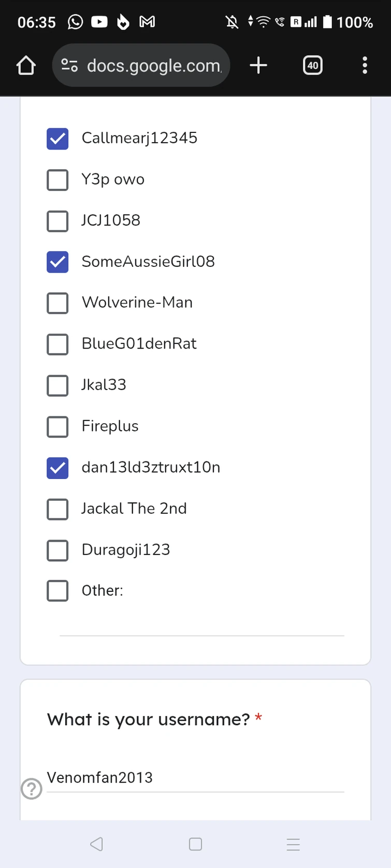Open a new tab with the plus icon
The width and height of the screenshot is (391, 868).
pyautogui.click(x=258, y=65)
